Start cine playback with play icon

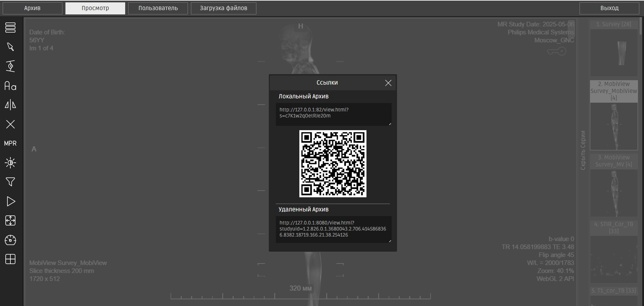(10, 201)
